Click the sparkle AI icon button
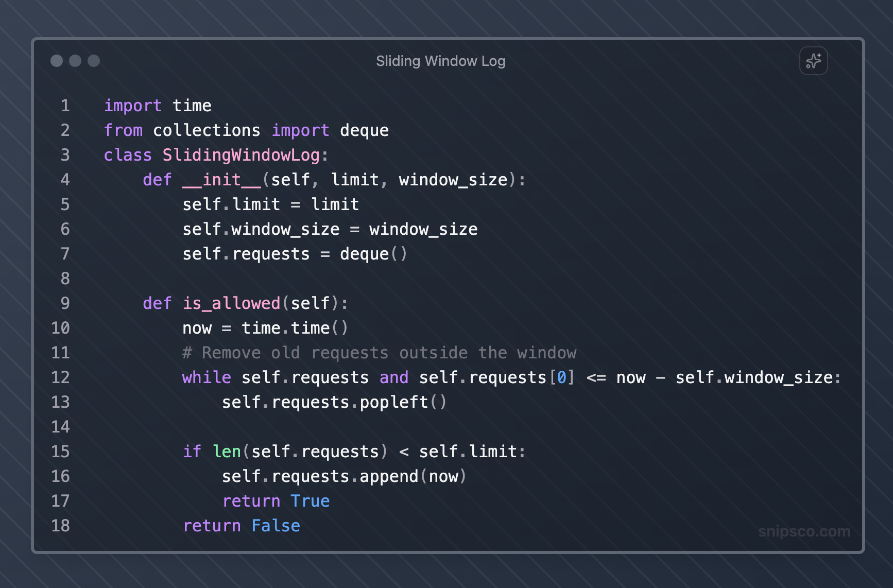 pos(813,61)
